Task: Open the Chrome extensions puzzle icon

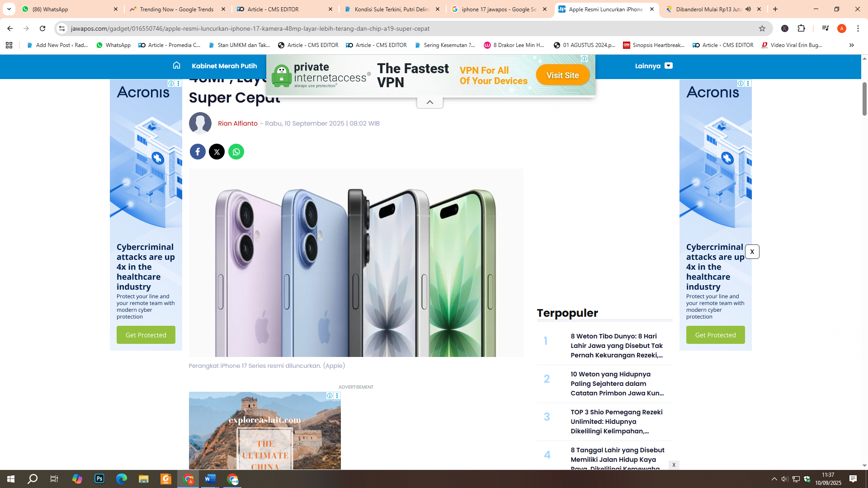Action: (x=802, y=28)
